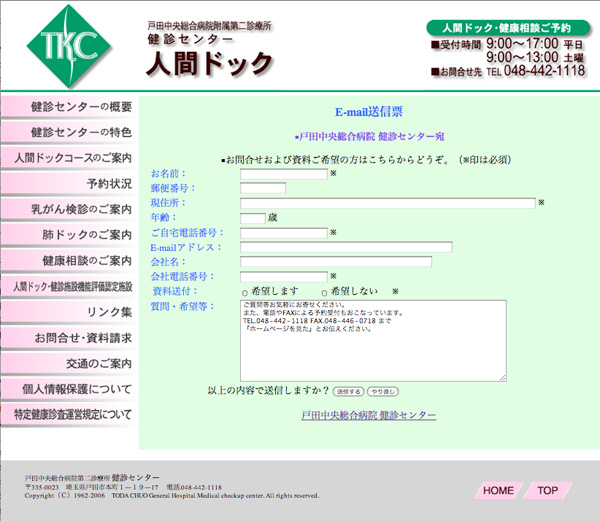Viewport: 600px width, 521px height.
Task: Open 個人情報保護について page
Action: (x=69, y=389)
